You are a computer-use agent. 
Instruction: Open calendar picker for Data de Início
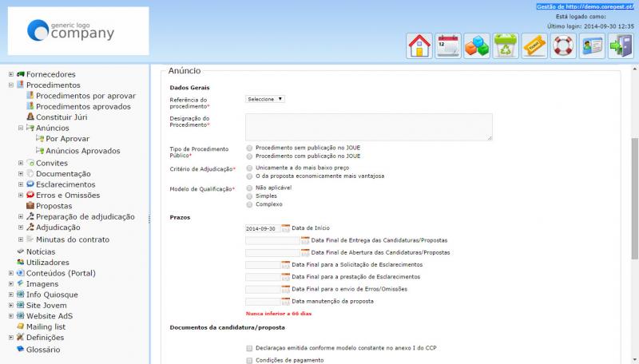point(286,228)
